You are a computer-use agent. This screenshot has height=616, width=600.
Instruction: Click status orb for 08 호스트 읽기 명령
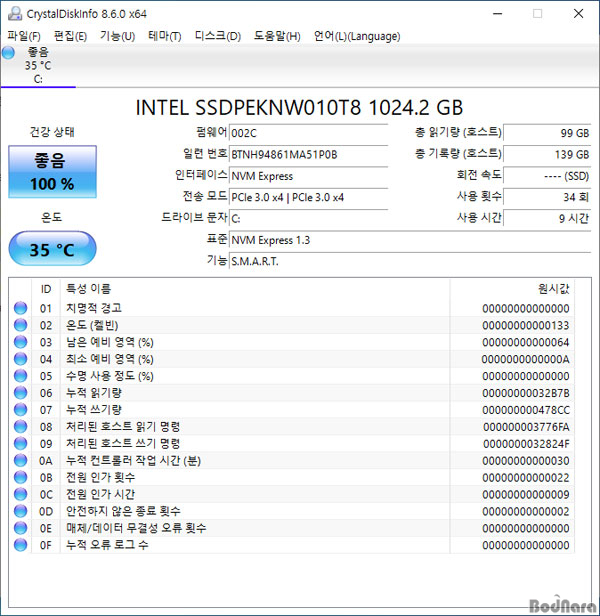[x=20, y=426]
